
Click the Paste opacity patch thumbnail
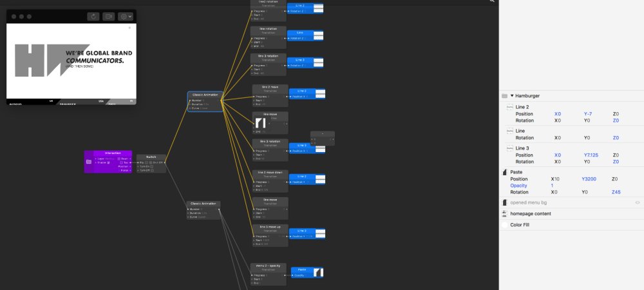pyautogui.click(x=318, y=273)
